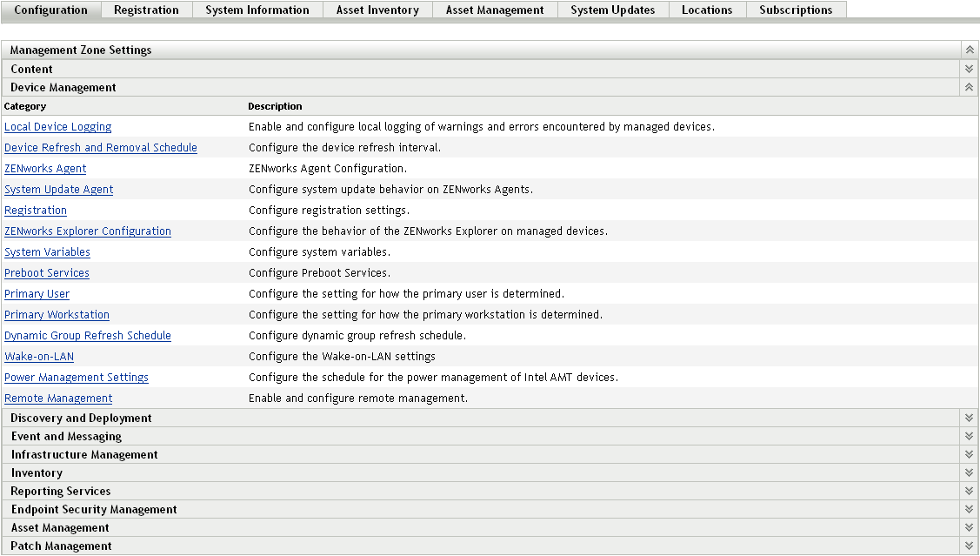Image resolution: width=980 pixels, height=556 pixels.
Task: Open the System Updates tab
Action: (612, 10)
